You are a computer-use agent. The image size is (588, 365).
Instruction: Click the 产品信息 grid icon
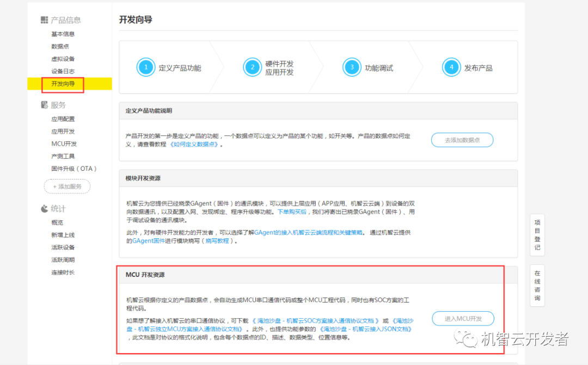pos(44,20)
